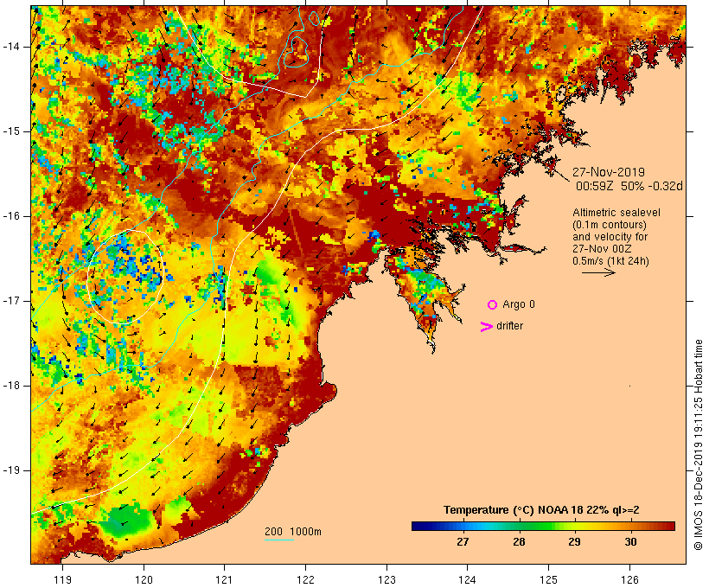
Task: Click the -14 latitude axis label
Action: [x=11, y=47]
